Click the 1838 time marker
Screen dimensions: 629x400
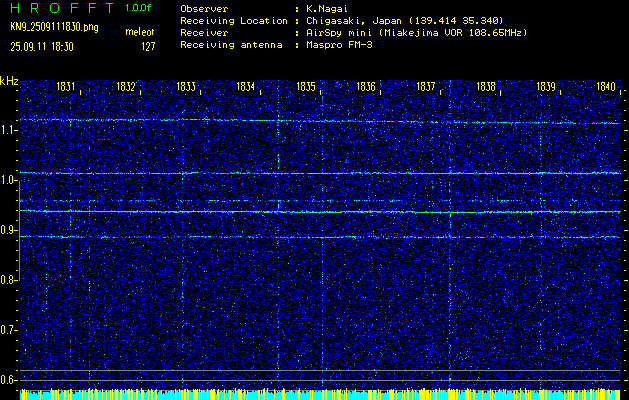pos(485,86)
